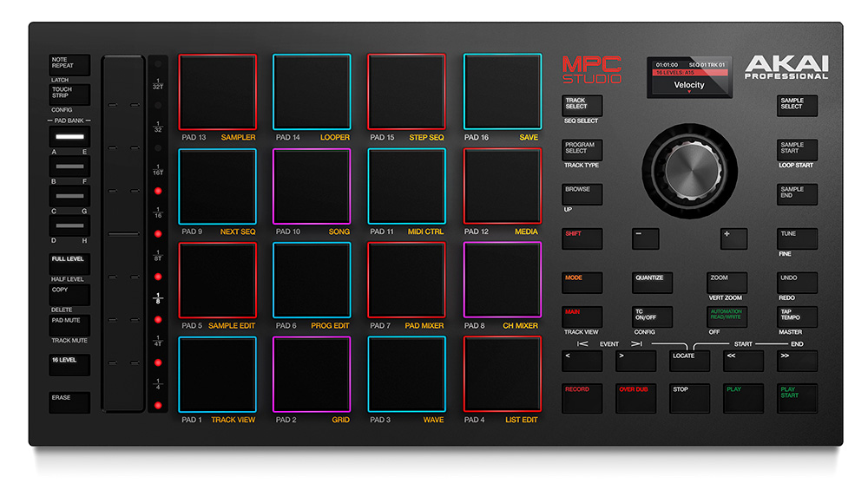
Task: Push the Touch Strip config button
Action: (69, 95)
